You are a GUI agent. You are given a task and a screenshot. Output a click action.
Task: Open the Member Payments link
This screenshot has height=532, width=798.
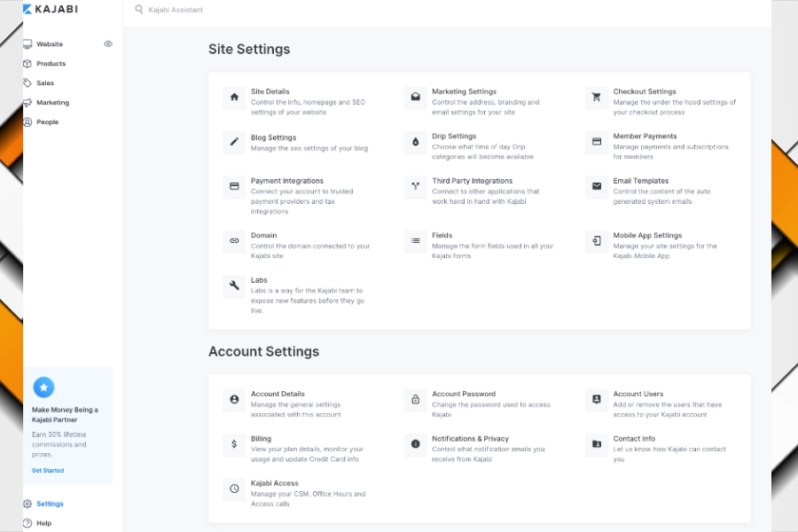(x=645, y=137)
